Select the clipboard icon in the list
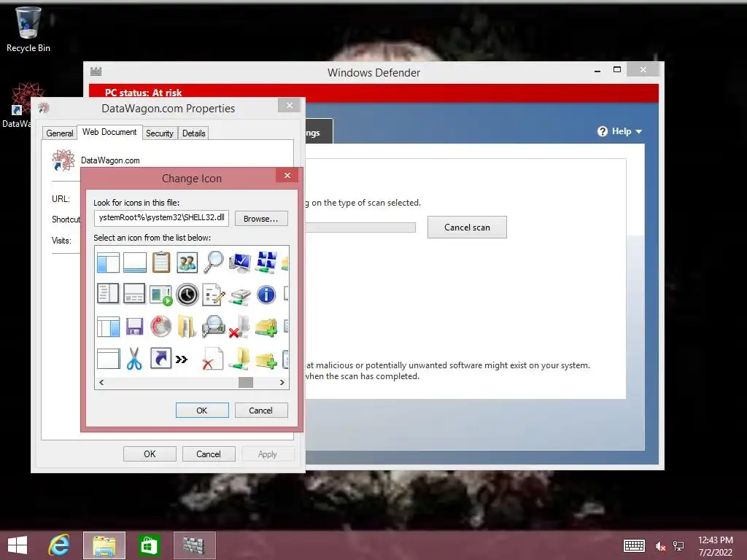This screenshot has height=560, width=747. (161, 262)
